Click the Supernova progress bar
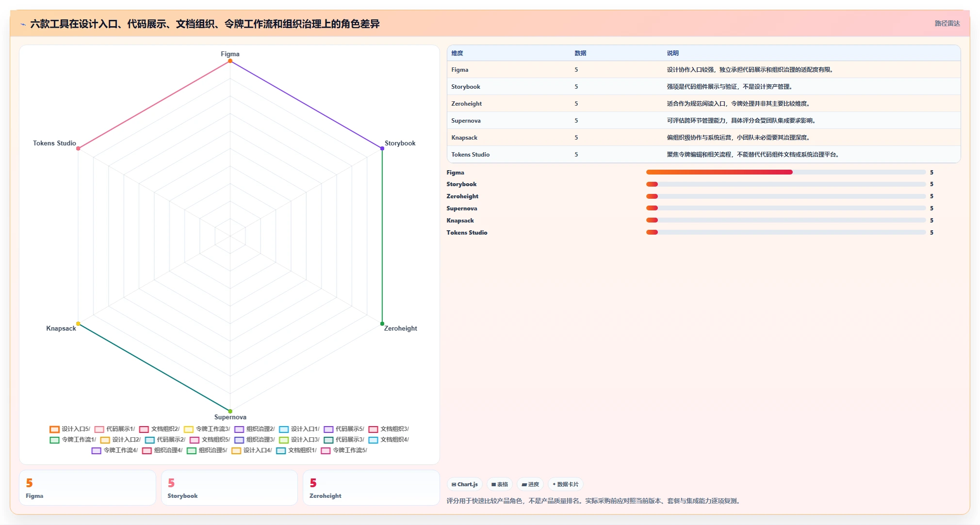Screen dimensions: 980x525 [x=785, y=208]
